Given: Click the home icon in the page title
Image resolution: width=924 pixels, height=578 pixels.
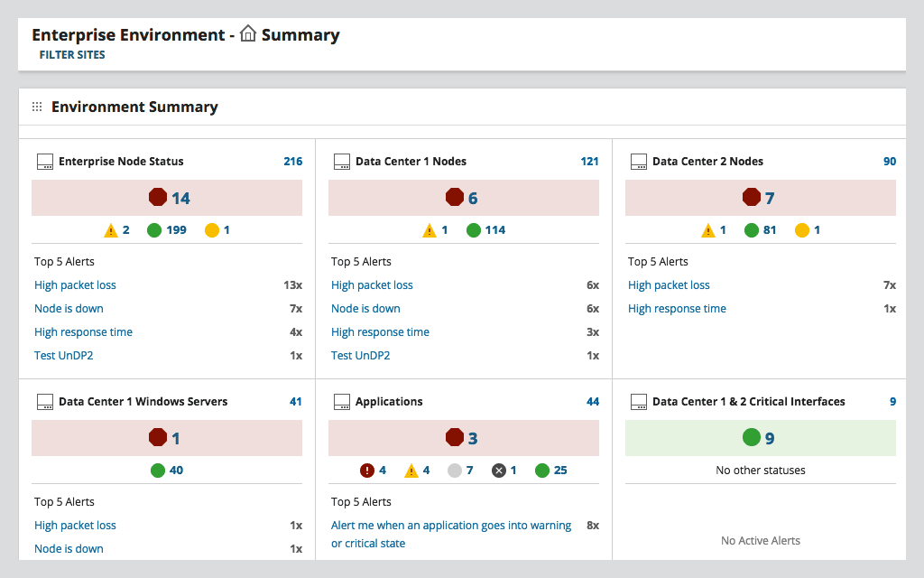Looking at the screenshot, I should pyautogui.click(x=247, y=34).
